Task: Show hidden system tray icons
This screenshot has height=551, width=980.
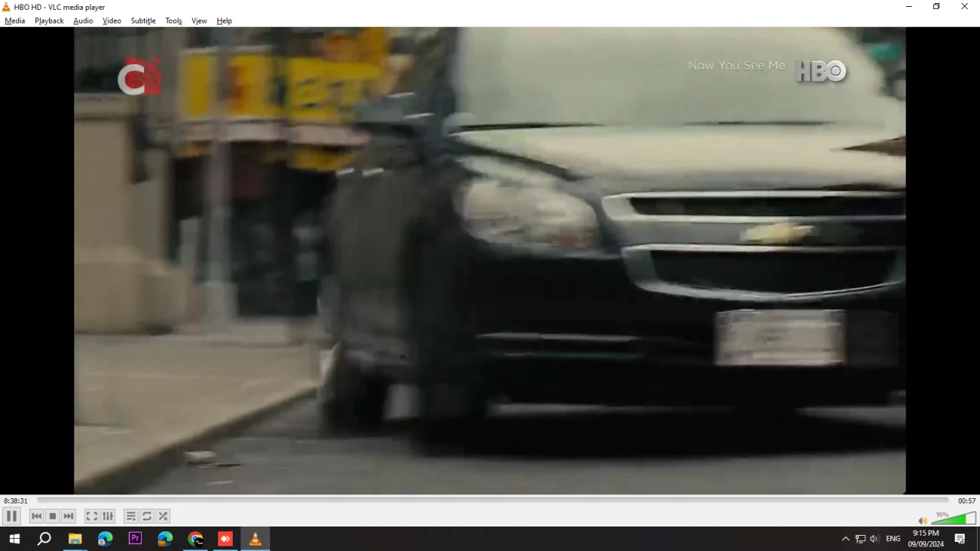Action: [x=845, y=539]
